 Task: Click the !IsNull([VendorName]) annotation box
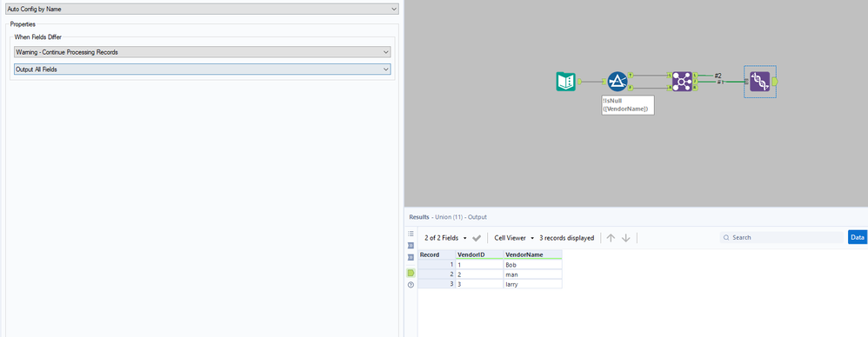click(628, 105)
